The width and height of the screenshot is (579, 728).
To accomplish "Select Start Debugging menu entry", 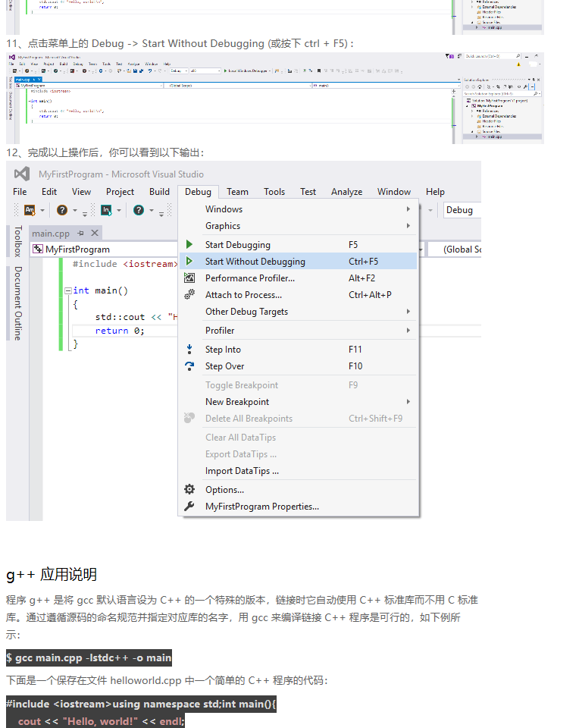I will point(299,244).
